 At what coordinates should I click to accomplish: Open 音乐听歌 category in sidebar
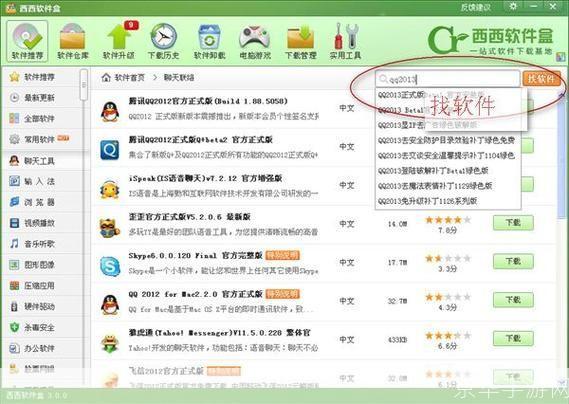[x=40, y=244]
